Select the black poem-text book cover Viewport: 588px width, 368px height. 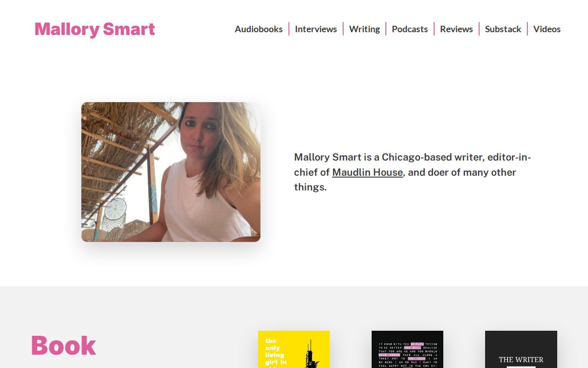(407, 349)
